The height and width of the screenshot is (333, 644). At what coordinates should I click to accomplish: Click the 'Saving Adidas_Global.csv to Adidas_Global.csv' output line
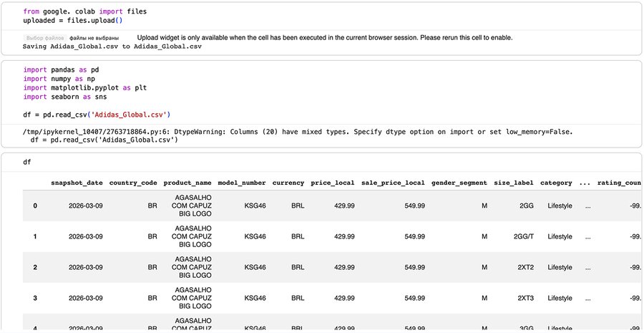112,46
